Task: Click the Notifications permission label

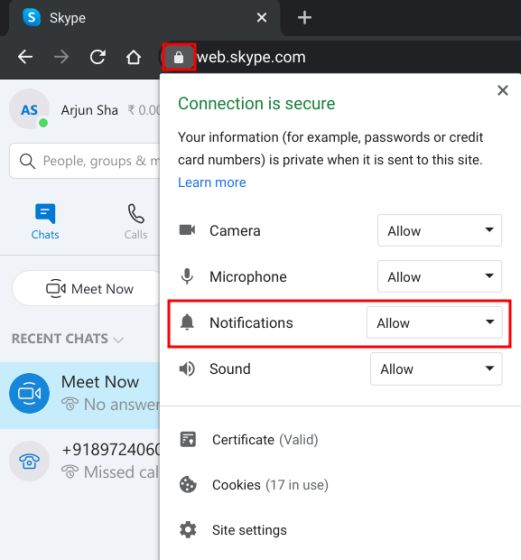Action: coord(251,323)
